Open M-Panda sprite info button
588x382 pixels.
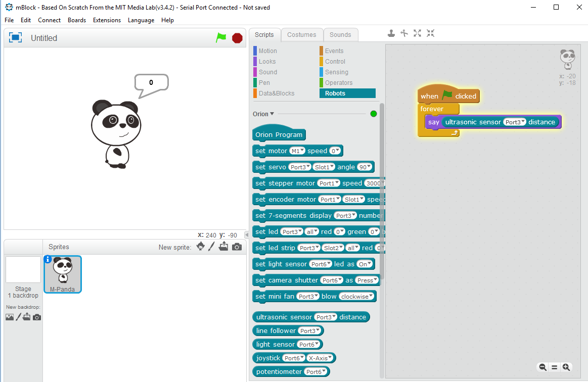pos(48,259)
